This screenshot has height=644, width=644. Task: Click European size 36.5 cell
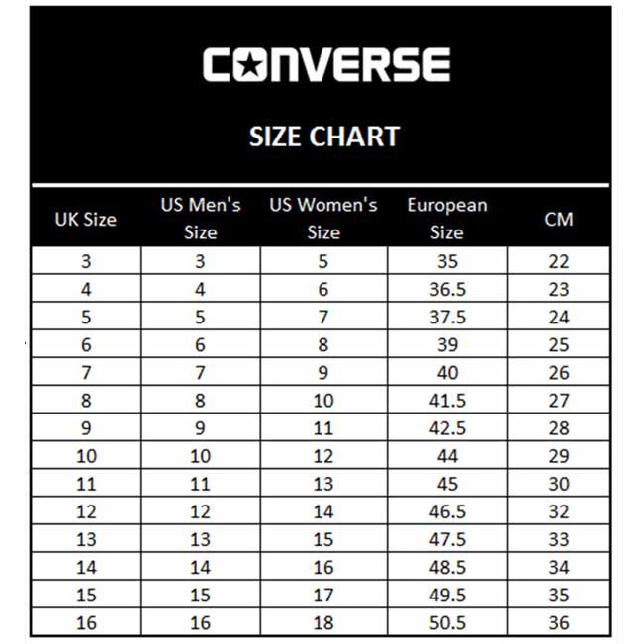[x=447, y=290]
